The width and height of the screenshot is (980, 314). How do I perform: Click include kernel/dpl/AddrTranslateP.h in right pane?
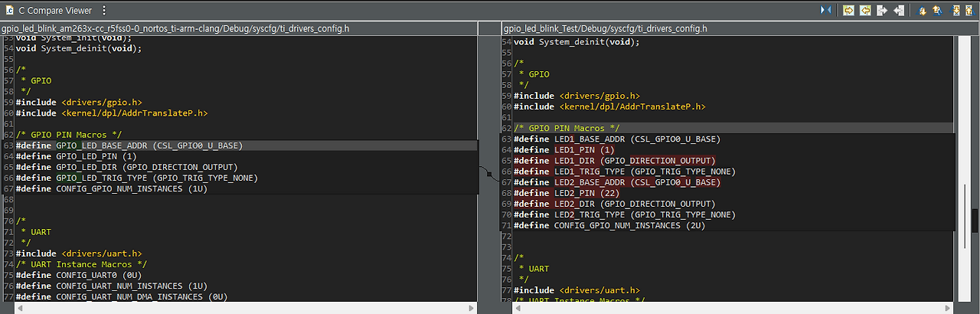tap(609, 106)
